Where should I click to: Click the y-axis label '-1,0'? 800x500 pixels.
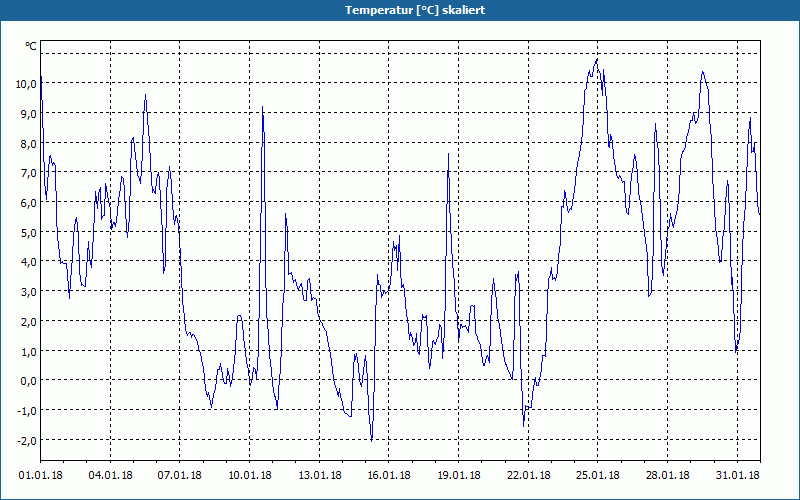27,411
